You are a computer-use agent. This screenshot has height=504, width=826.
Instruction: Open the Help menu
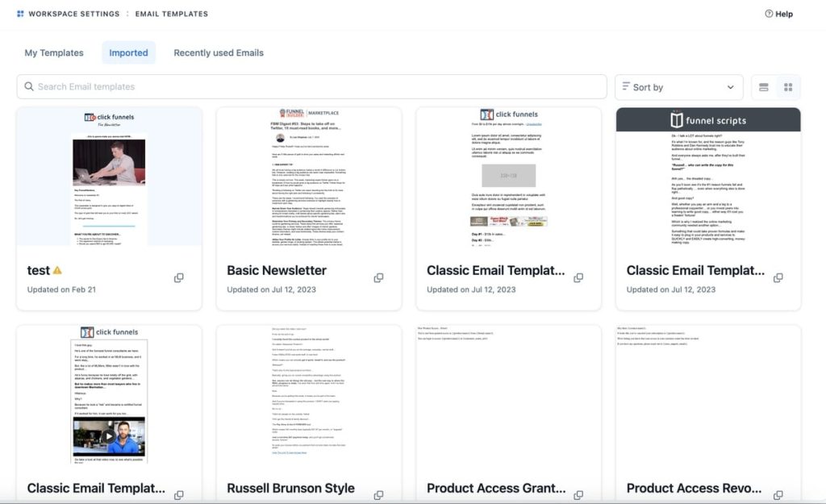(778, 13)
